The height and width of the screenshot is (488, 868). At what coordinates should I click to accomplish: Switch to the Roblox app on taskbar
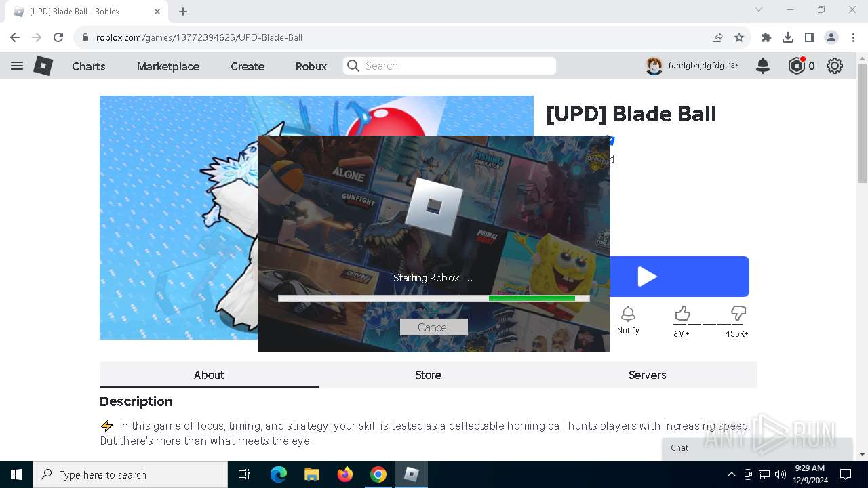(x=412, y=474)
